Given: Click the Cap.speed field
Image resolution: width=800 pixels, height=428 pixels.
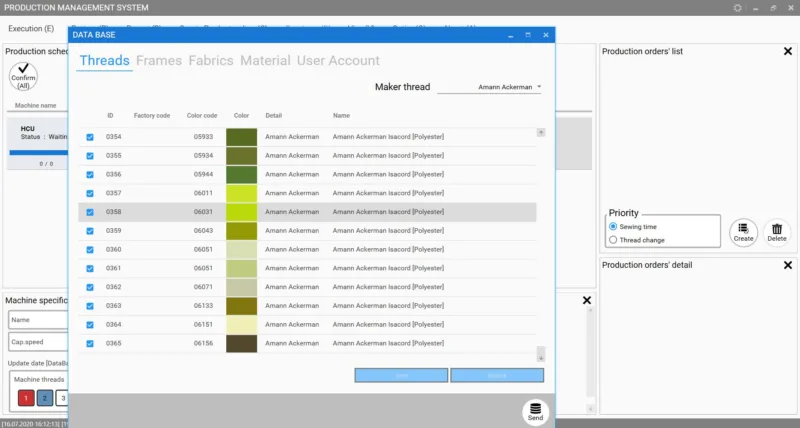Looking at the screenshot, I should (x=38, y=342).
